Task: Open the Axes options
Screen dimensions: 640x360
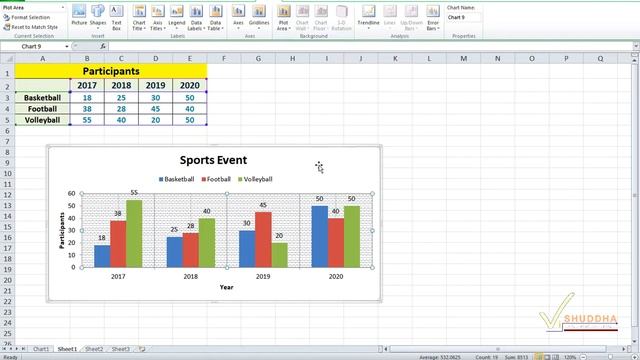Action: pos(238,16)
